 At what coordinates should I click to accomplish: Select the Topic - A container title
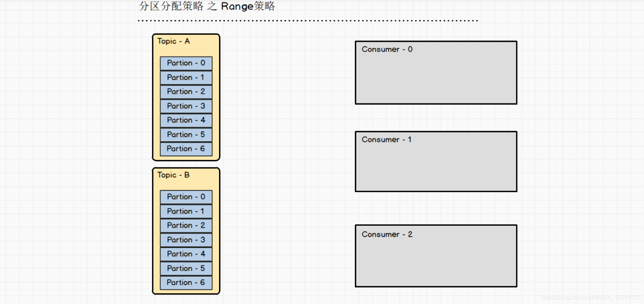click(x=173, y=41)
